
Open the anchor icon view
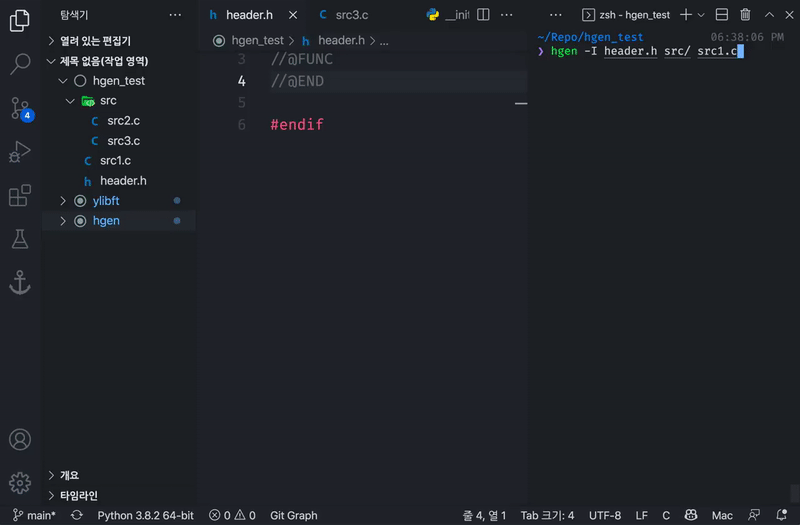pyautogui.click(x=19, y=283)
